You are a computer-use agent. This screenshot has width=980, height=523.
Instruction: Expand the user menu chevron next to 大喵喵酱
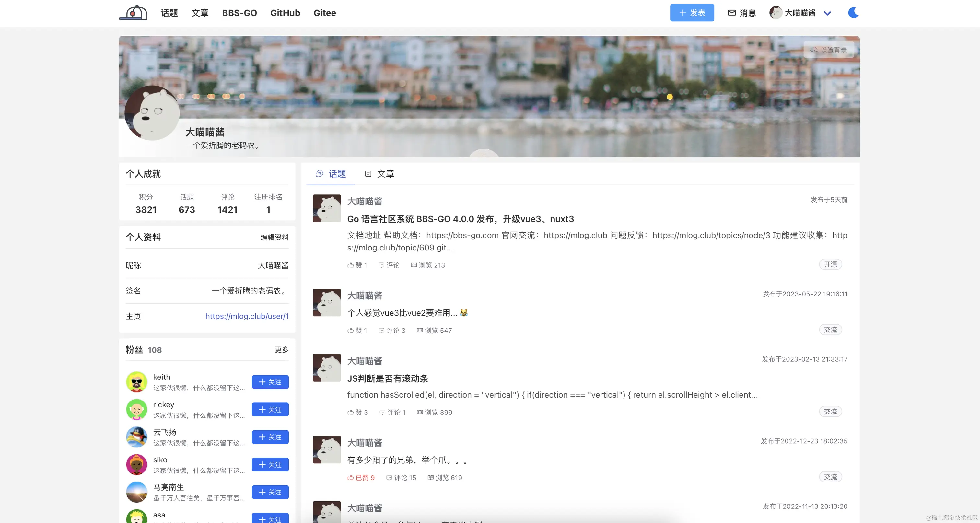(x=827, y=13)
